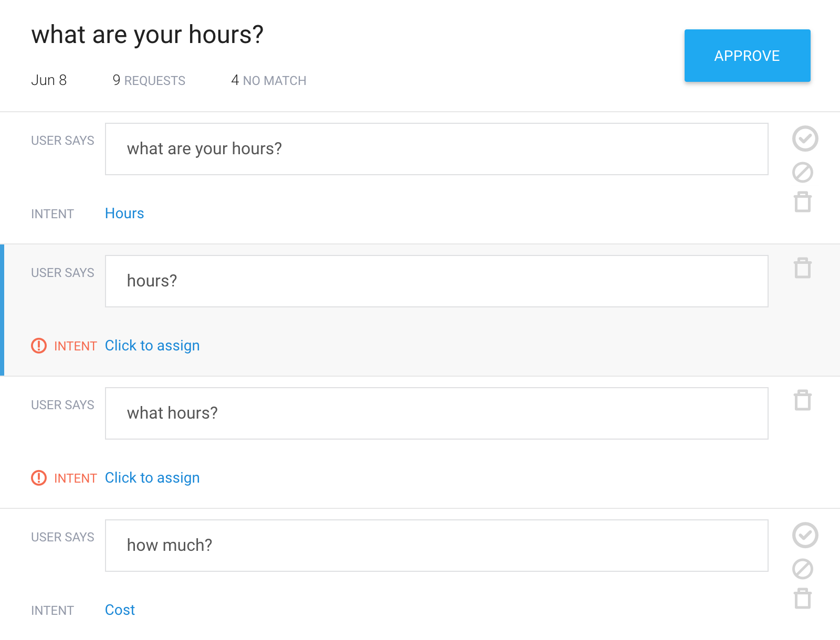This screenshot has width=840, height=640.
Task: Delete the 'hours?' phrase row
Action: click(803, 268)
